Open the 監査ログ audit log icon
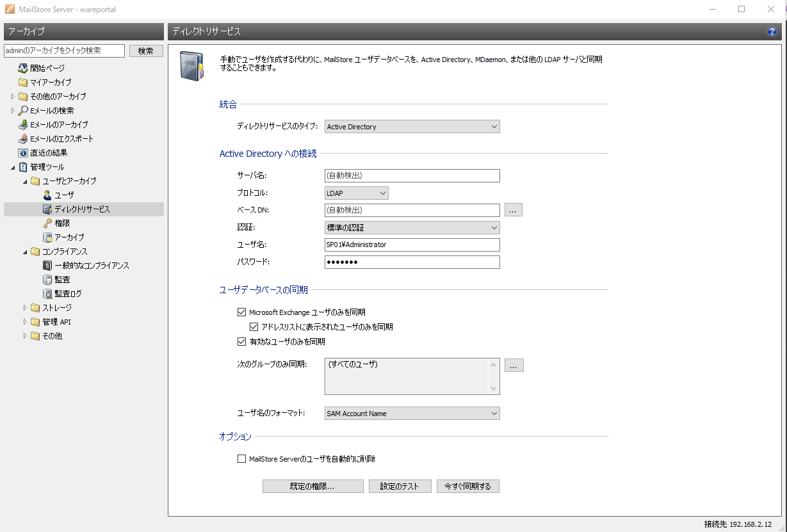 coord(47,294)
